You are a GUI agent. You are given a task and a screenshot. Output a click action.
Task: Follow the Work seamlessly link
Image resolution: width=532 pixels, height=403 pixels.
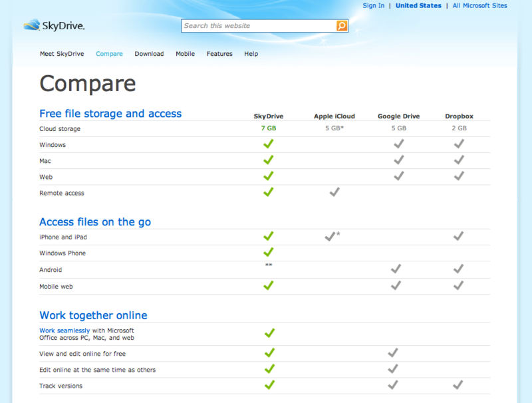(x=65, y=331)
